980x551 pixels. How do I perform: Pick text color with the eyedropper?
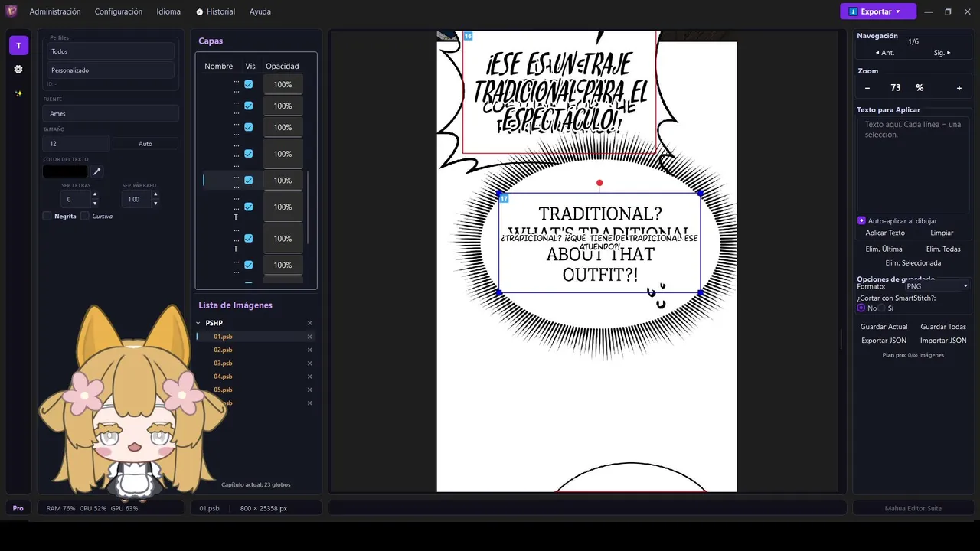point(97,171)
